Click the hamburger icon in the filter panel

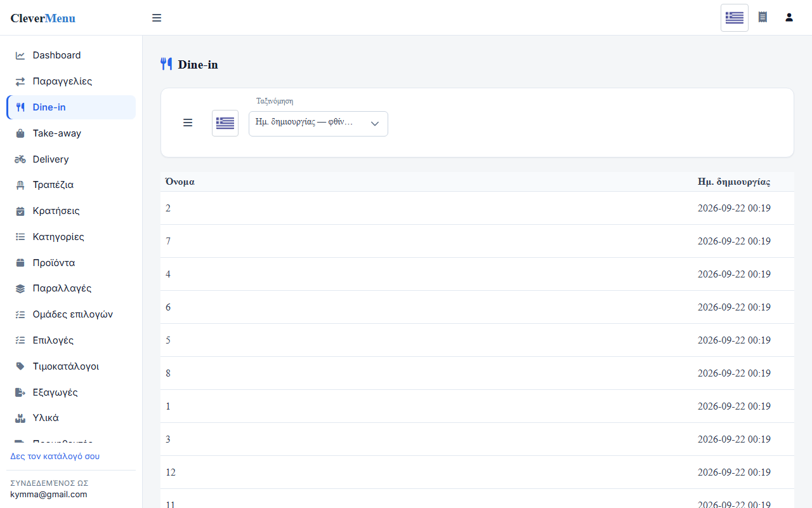click(x=188, y=123)
